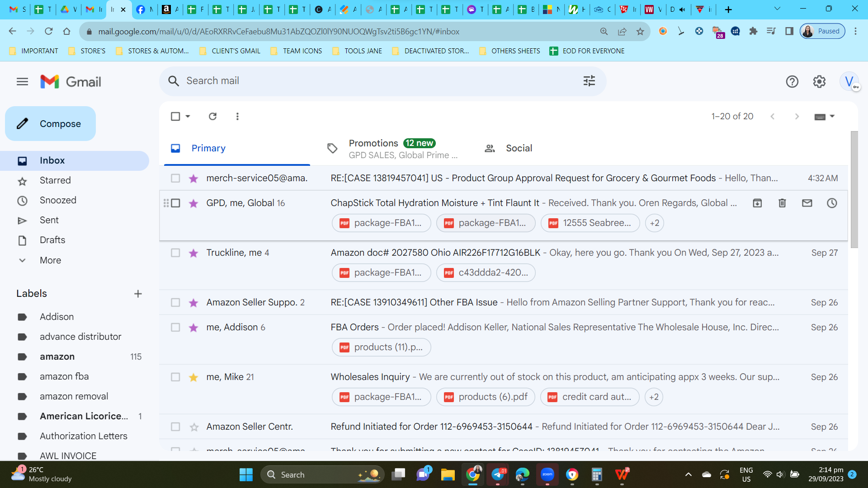
Task: Open the browser tab search dropdown
Action: pos(778,9)
